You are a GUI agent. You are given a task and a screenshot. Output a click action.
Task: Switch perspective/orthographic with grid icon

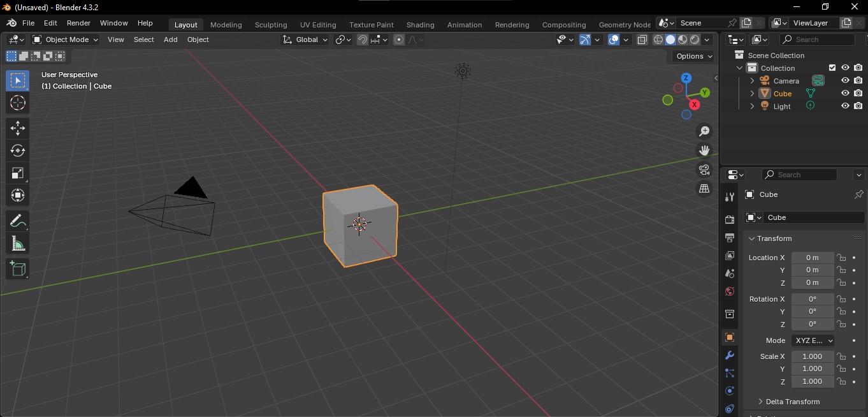[704, 189]
